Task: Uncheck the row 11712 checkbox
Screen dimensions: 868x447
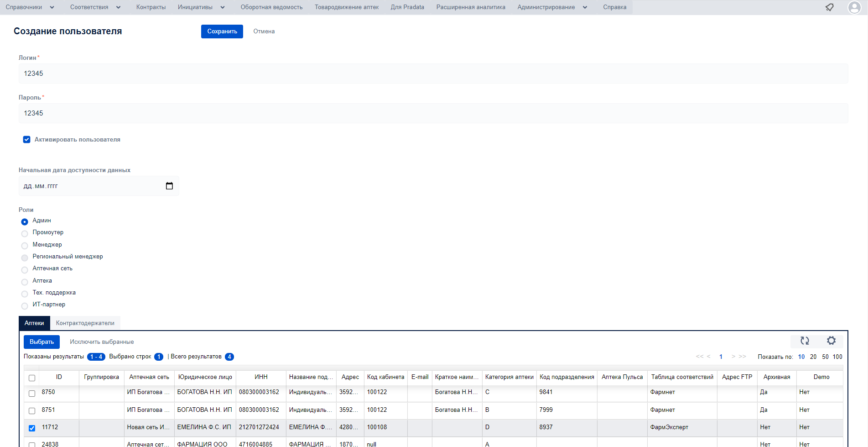Action: point(32,428)
